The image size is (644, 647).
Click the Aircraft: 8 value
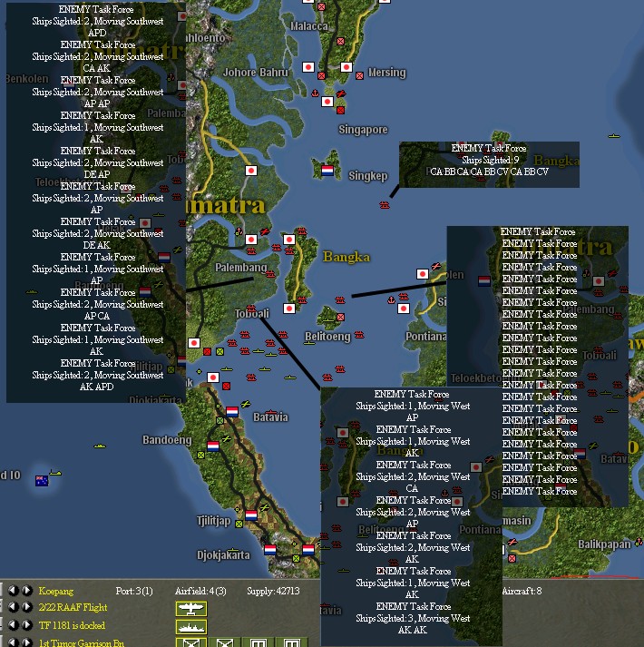522,591
